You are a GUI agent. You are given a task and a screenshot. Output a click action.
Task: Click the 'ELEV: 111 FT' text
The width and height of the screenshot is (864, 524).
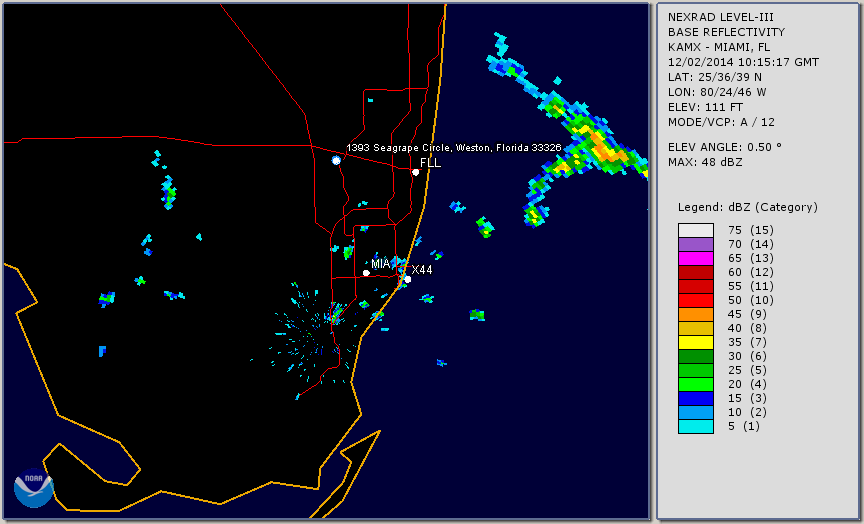[705, 107]
